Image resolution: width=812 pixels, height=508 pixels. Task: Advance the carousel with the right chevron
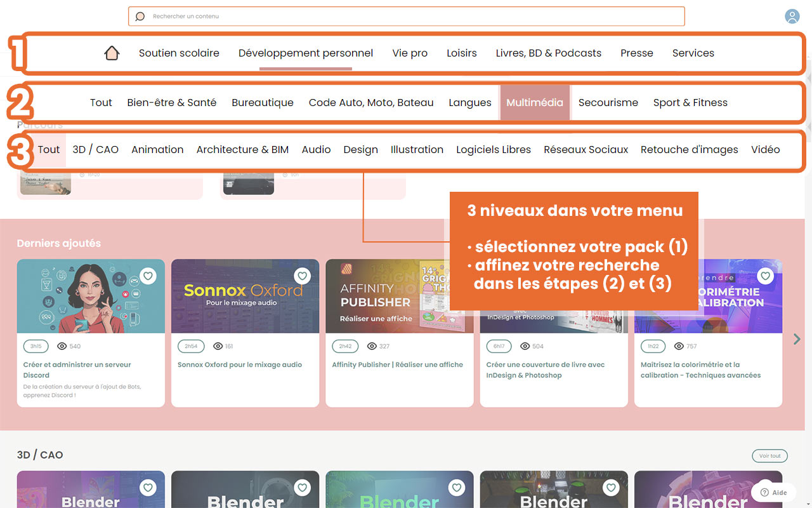(x=797, y=339)
